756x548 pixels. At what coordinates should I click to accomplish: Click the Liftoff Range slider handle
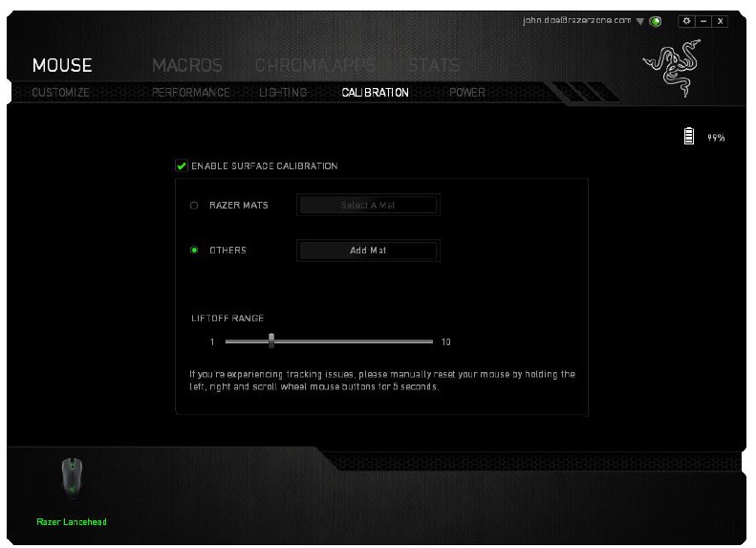click(x=271, y=340)
